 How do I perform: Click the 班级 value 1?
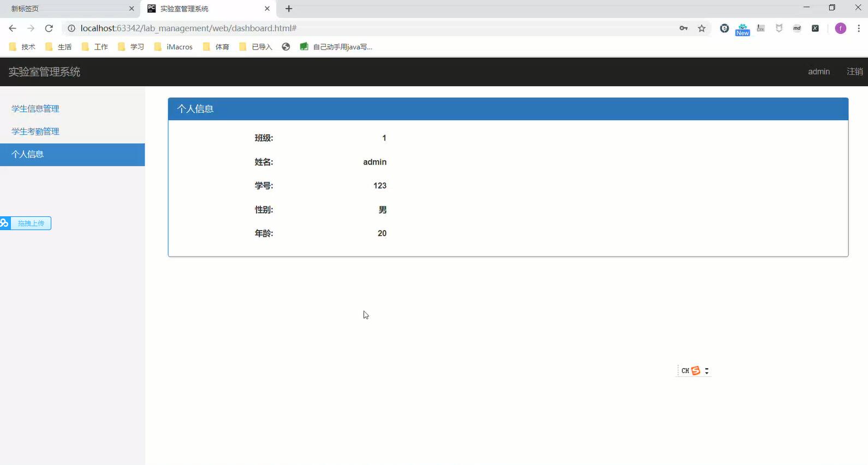click(x=384, y=138)
